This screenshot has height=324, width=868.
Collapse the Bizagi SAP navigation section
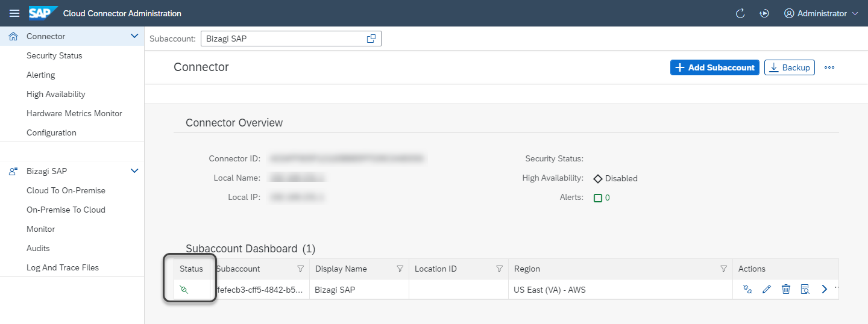coord(134,171)
